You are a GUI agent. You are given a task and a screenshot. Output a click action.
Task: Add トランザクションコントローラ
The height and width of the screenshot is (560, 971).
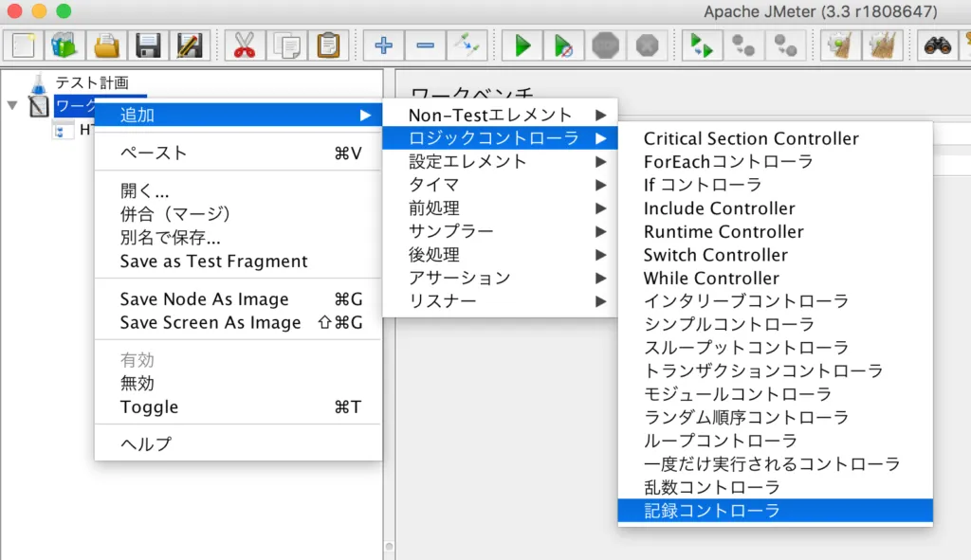coord(776,371)
